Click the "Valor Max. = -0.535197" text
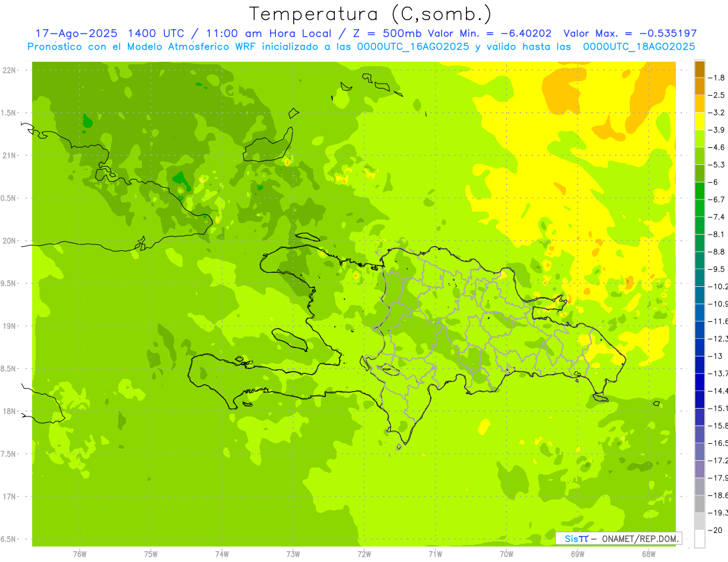This screenshot has width=728, height=562. [x=630, y=33]
